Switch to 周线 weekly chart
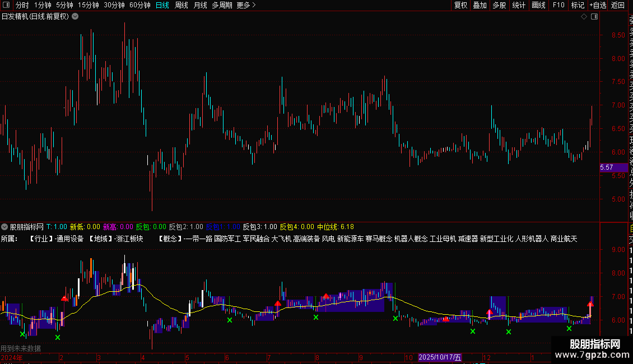 (x=181, y=5)
